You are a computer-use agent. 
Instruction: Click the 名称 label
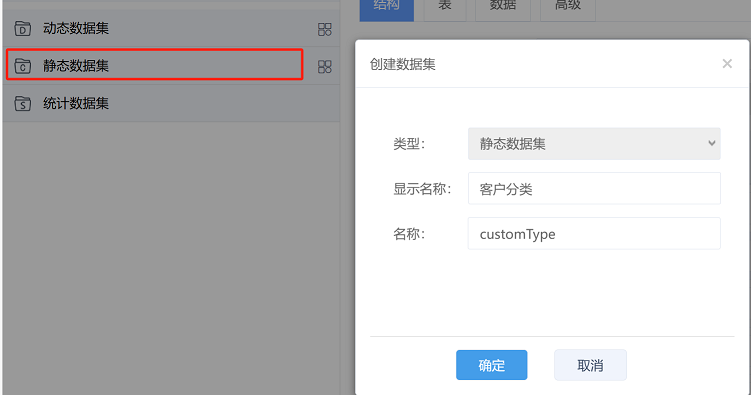[409, 234]
